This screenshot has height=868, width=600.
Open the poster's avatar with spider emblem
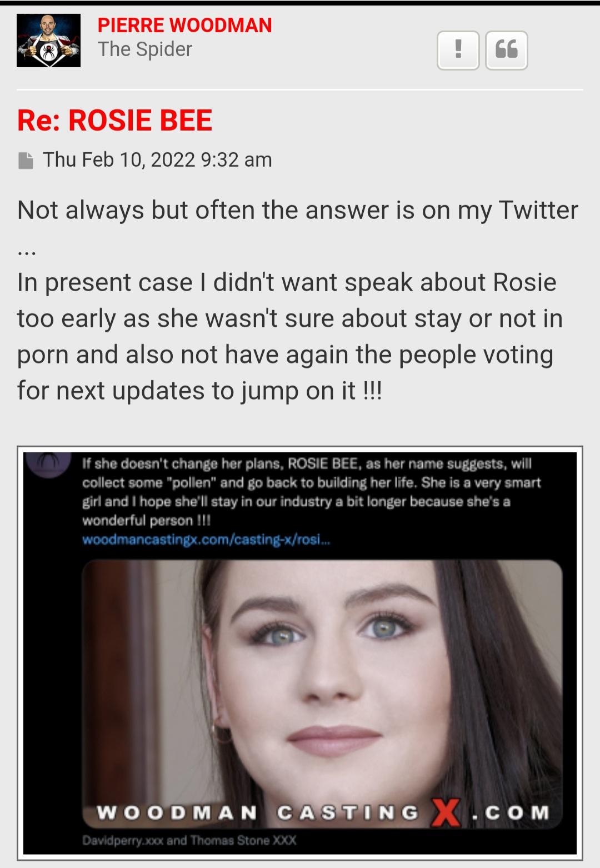[x=48, y=41]
